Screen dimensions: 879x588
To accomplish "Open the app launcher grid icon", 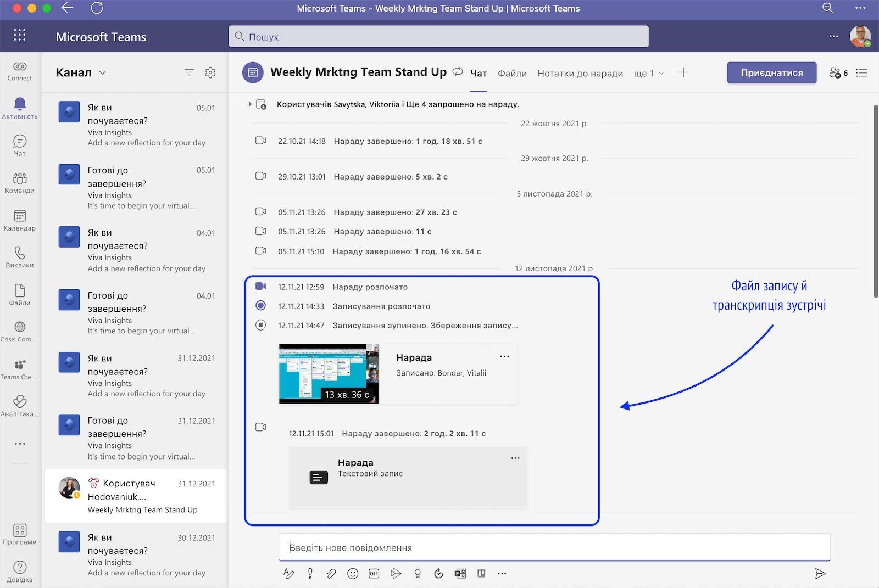I will click(20, 36).
